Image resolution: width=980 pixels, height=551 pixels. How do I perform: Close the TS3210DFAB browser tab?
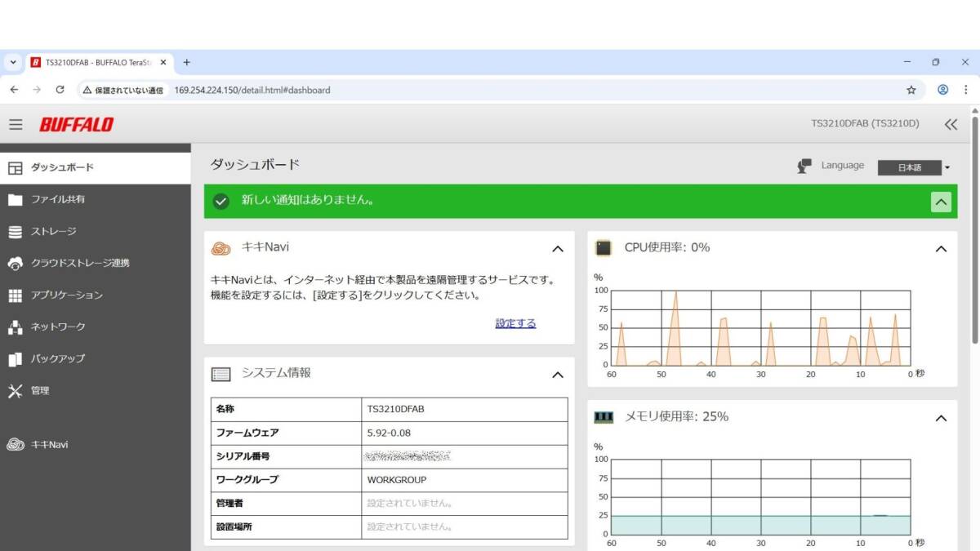pyautogui.click(x=163, y=62)
